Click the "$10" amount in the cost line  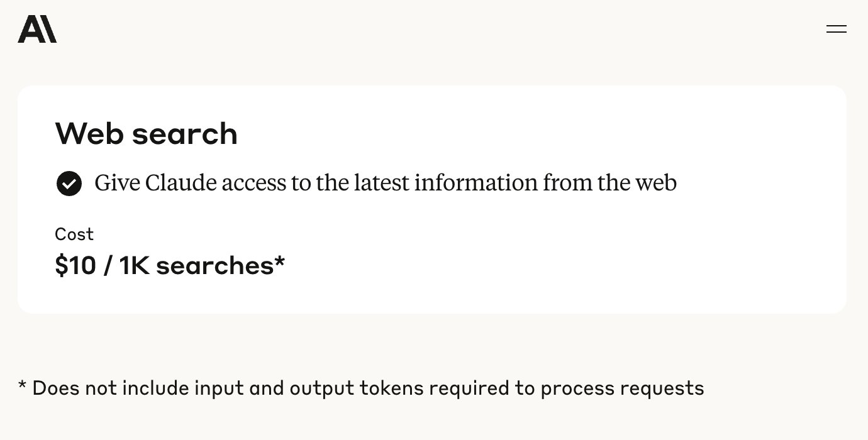(x=75, y=265)
